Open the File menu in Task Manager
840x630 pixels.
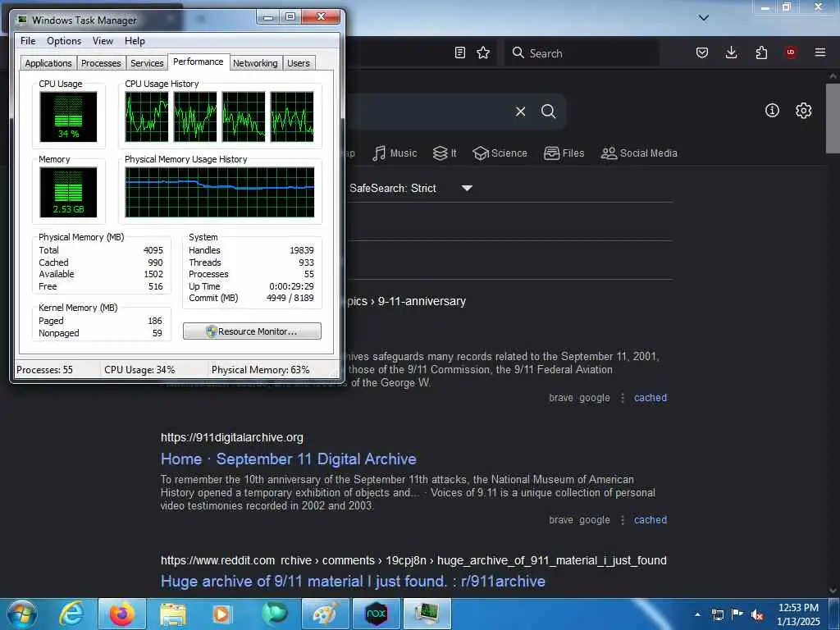click(x=28, y=41)
